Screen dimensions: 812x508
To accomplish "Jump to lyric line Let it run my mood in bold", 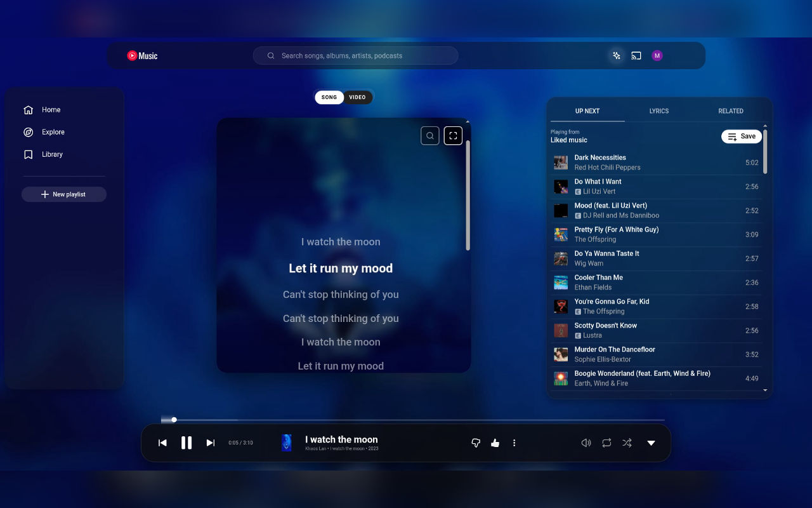I will (x=341, y=269).
